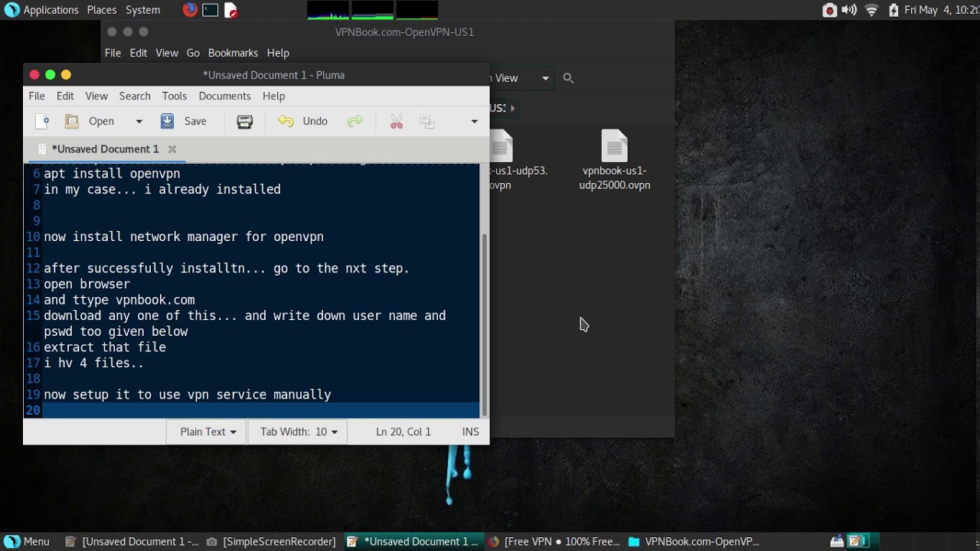Click line 'apt install openvpn'
Image resolution: width=980 pixels, height=551 pixels.
tap(112, 174)
